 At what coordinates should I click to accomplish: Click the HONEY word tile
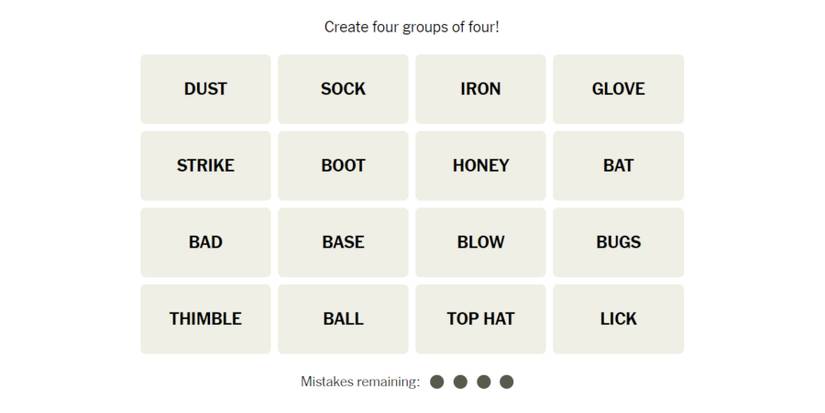point(480,166)
